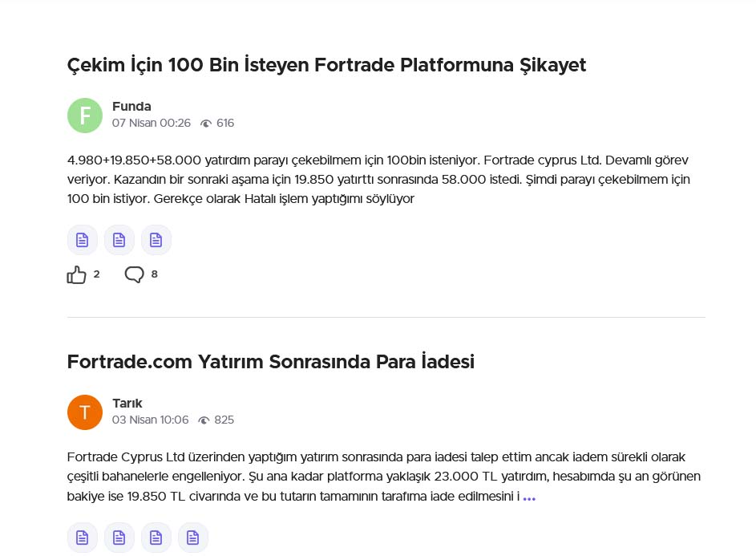This screenshot has width=756, height=556.
Task: Open first attachment in Tarık's complaint
Action: (x=82, y=537)
